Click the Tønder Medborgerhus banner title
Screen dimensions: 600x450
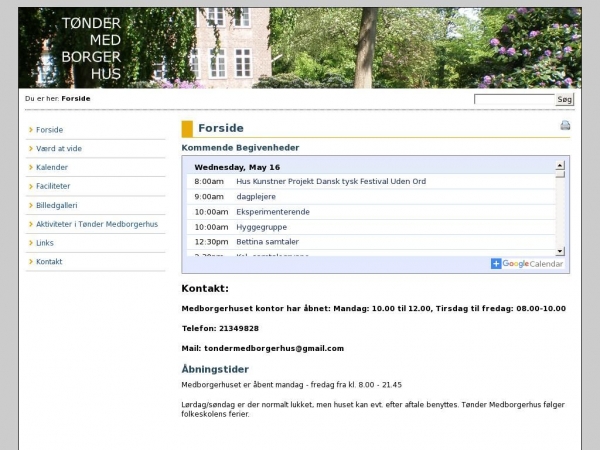click(91, 48)
